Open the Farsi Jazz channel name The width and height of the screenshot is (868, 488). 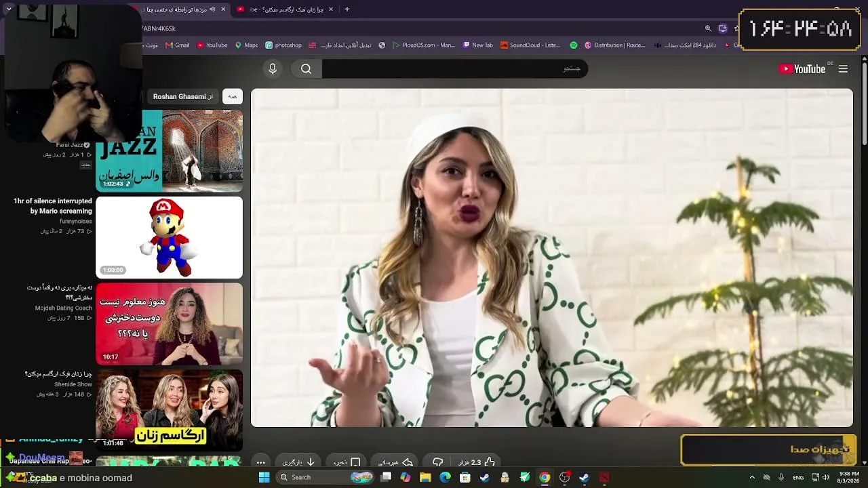coord(69,145)
